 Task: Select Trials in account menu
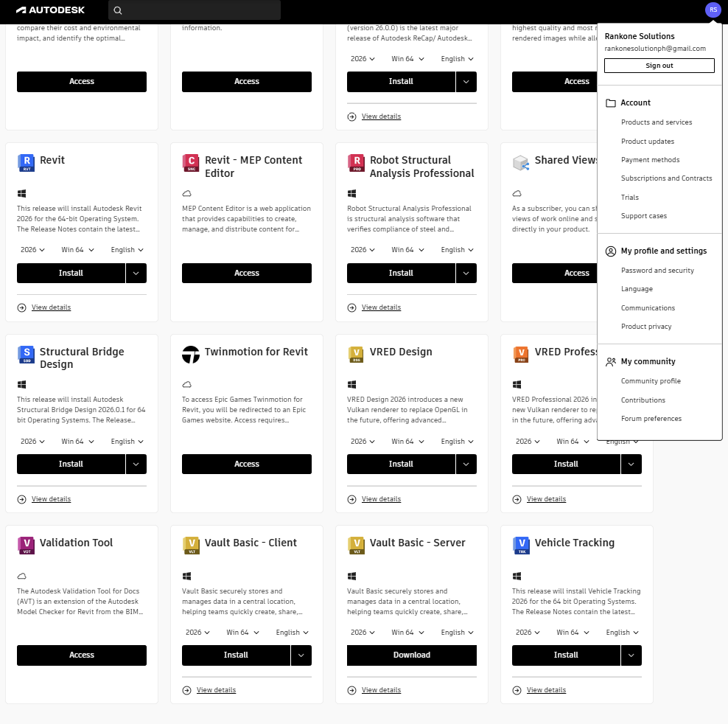[629, 198]
